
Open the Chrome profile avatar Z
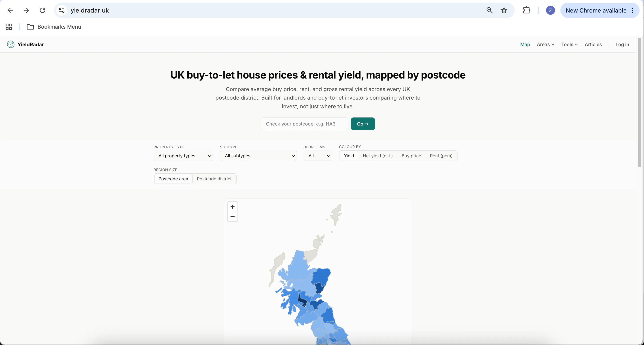550,10
